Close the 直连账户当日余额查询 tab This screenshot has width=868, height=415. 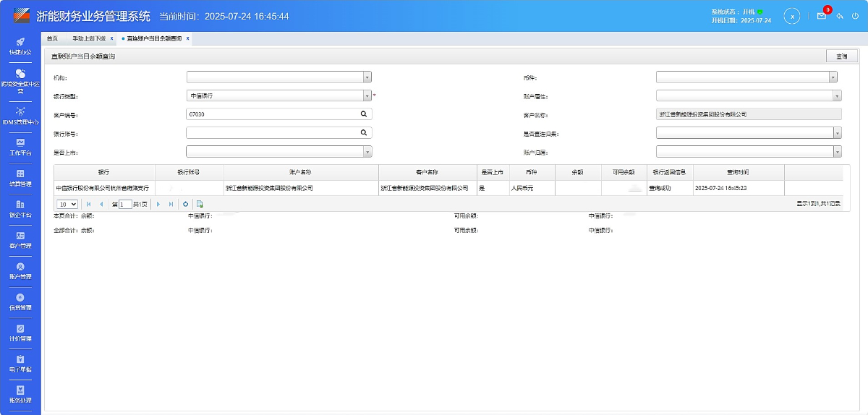click(x=188, y=38)
